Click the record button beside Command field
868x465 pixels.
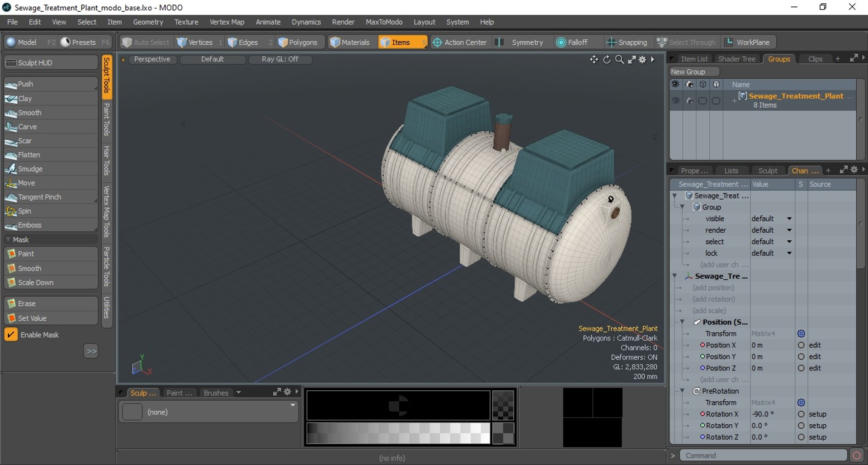click(856, 456)
